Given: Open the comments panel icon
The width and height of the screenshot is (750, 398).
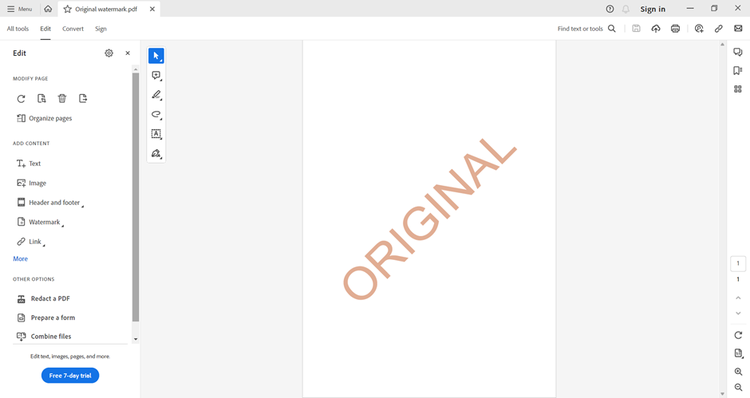Looking at the screenshot, I should pyautogui.click(x=738, y=52).
